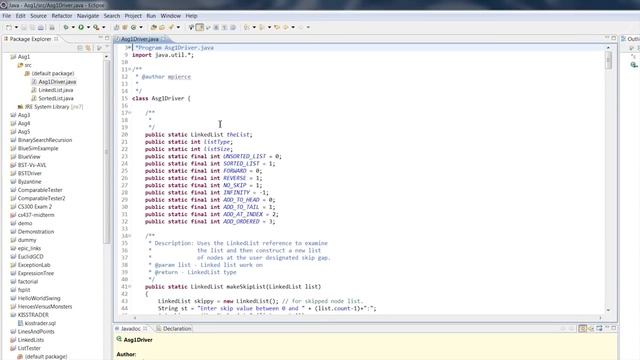Select the Asg1Driver.java editor tab

pos(140,39)
